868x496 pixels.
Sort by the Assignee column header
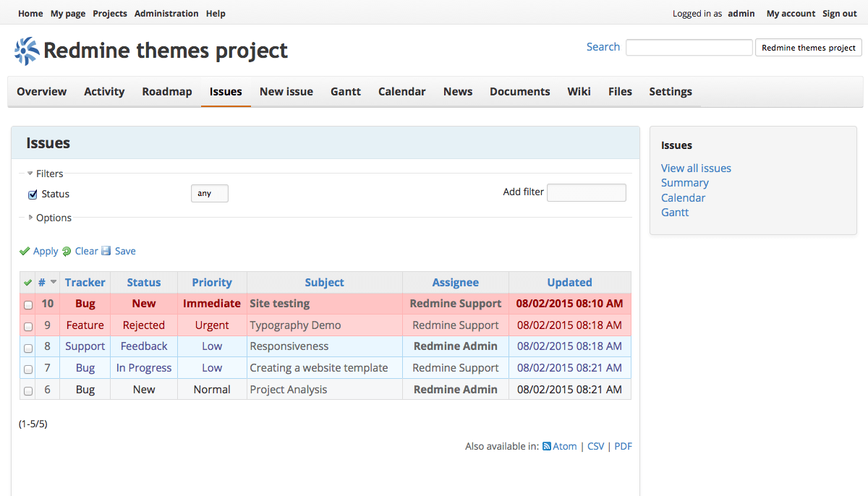pos(456,283)
